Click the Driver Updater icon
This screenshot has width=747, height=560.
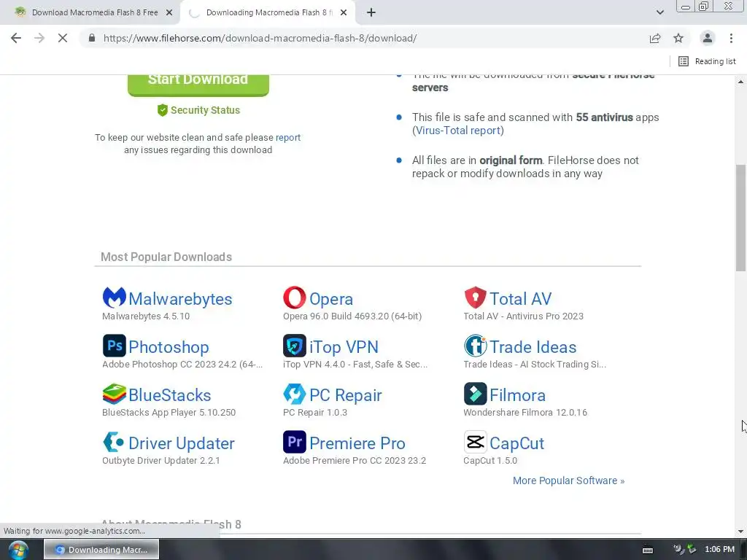(113, 442)
